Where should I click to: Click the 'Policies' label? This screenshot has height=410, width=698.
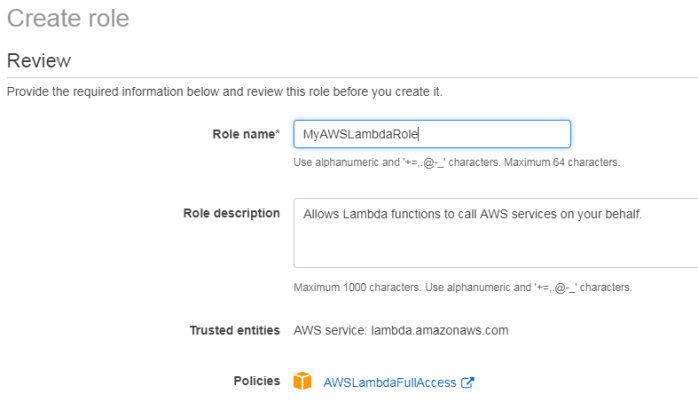point(259,381)
